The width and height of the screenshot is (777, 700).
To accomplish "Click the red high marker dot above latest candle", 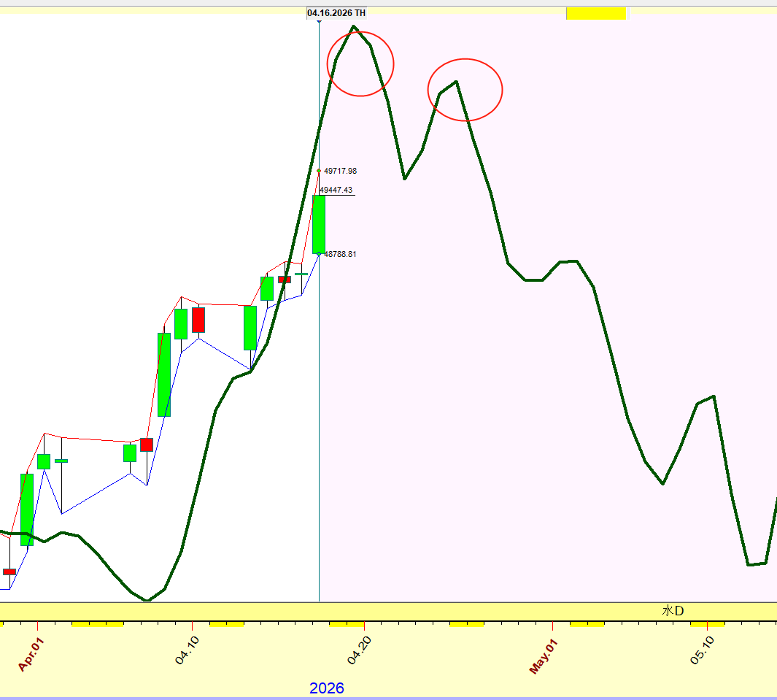I will [319, 171].
